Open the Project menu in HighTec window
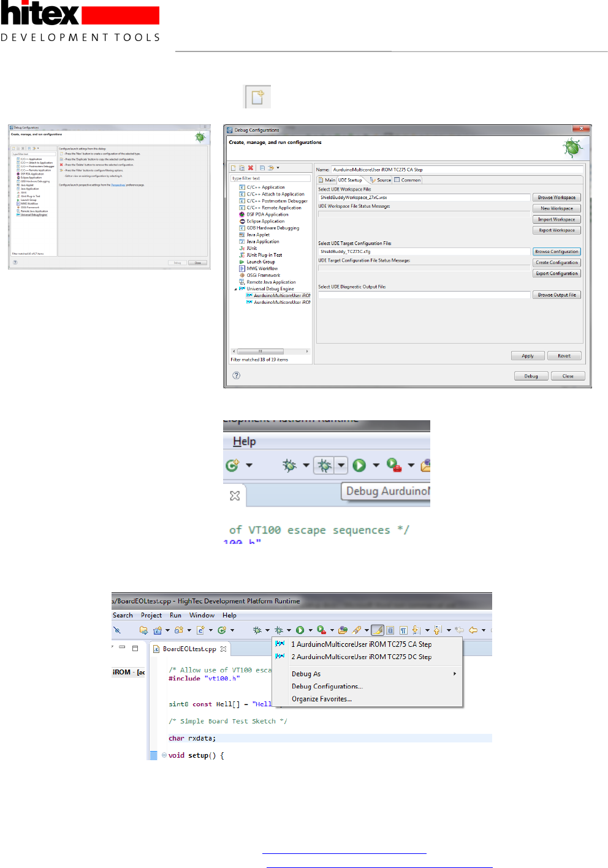Viewport: 608px width, 868px height. tap(151, 615)
